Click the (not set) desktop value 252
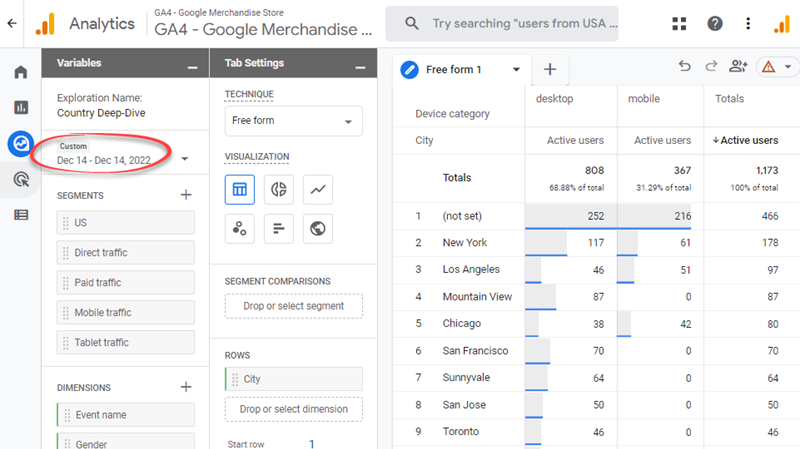 (x=595, y=216)
